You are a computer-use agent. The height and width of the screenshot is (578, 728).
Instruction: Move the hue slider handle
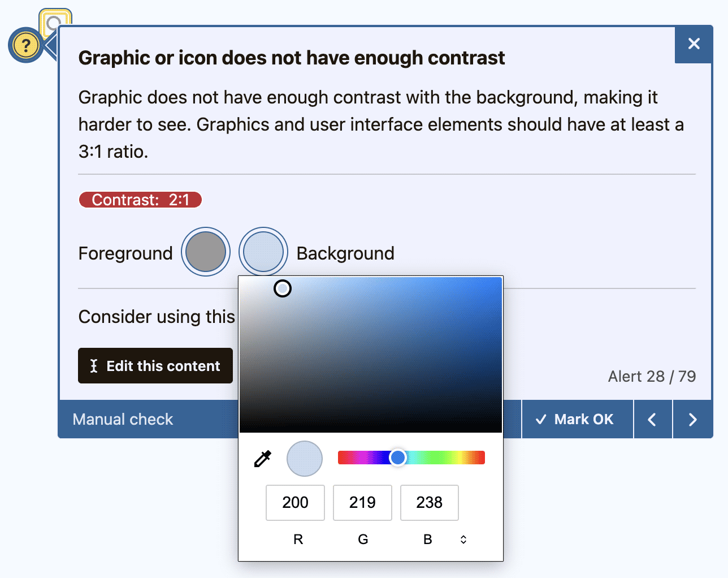[397, 458]
